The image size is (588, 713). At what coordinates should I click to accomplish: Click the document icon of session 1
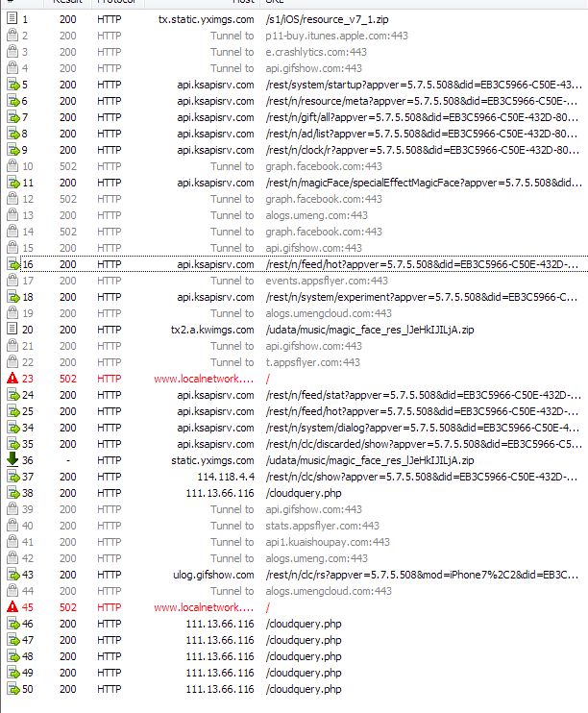tap(12, 19)
